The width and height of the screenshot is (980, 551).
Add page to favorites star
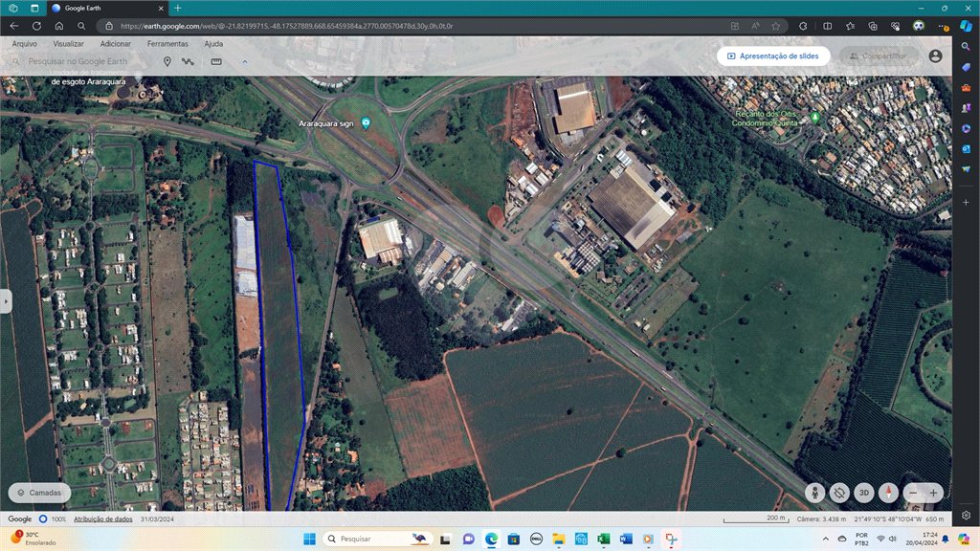tap(775, 26)
